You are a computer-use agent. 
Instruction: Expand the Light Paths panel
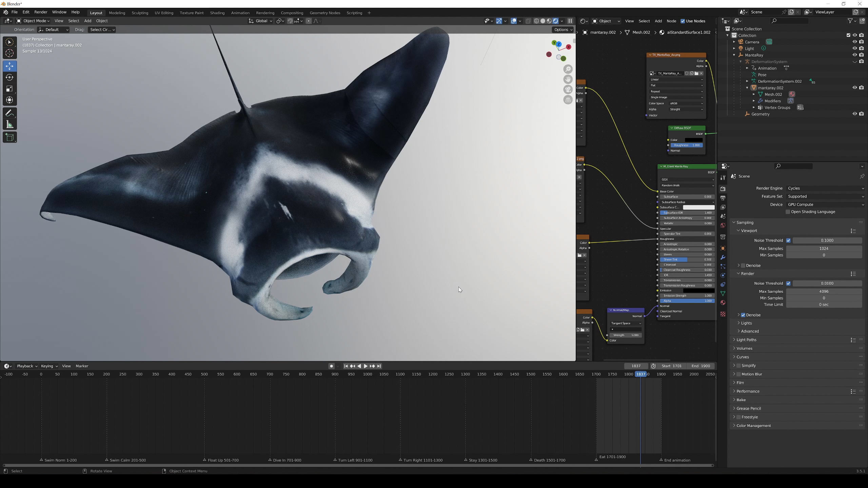tap(746, 340)
